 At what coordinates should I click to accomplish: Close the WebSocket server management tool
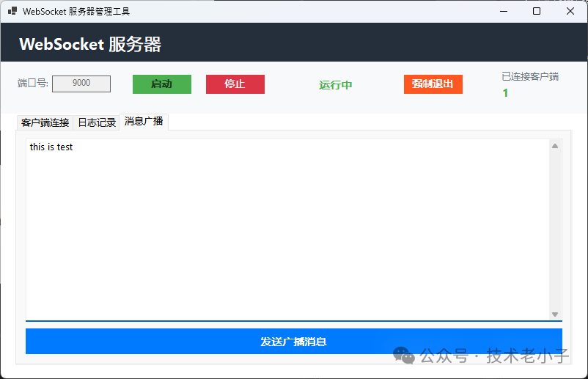point(570,12)
